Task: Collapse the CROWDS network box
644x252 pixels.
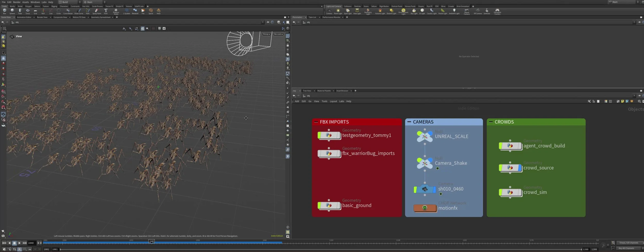Action: point(491,122)
